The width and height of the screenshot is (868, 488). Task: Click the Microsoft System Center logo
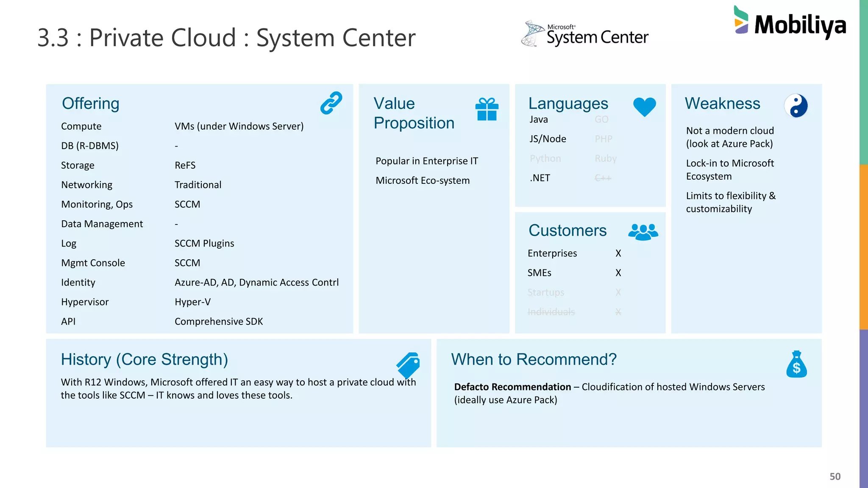(x=584, y=33)
